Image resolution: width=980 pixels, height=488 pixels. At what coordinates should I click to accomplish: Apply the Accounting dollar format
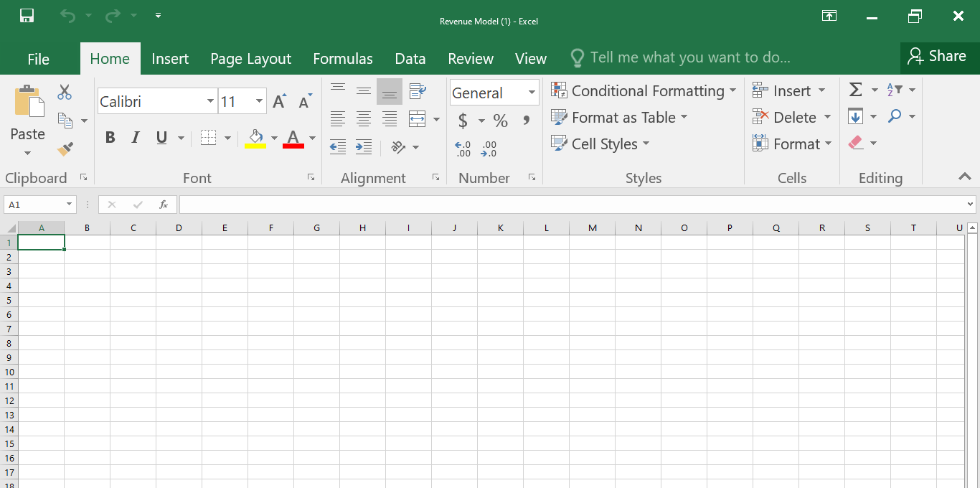(x=463, y=121)
